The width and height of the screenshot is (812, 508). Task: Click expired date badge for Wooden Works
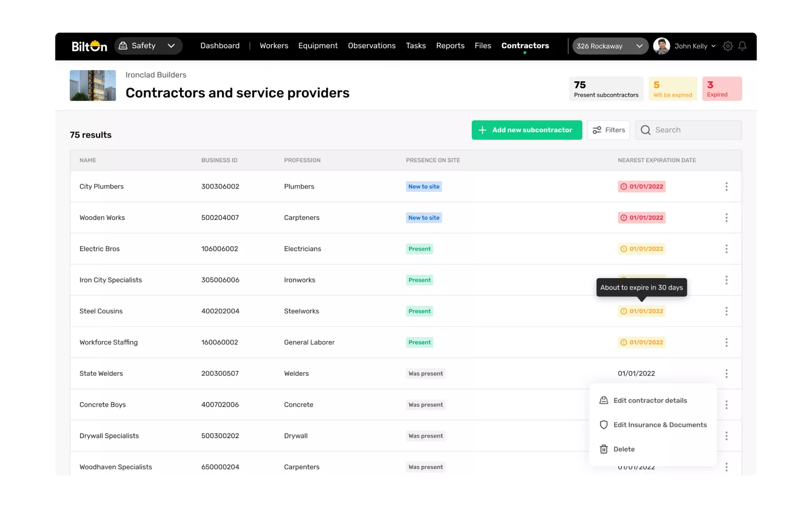pos(642,218)
